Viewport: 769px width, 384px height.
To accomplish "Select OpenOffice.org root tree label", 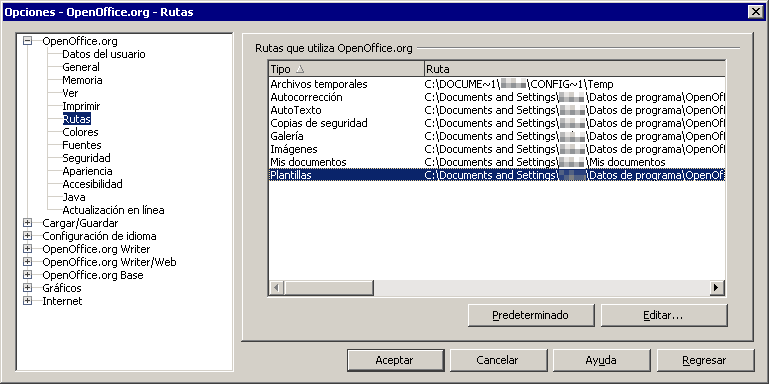I will 79,41.
